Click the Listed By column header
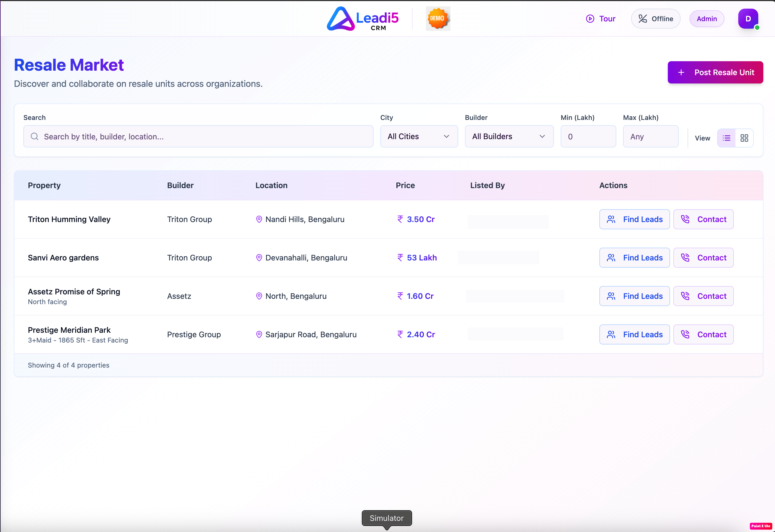The image size is (775, 532). coord(487,185)
